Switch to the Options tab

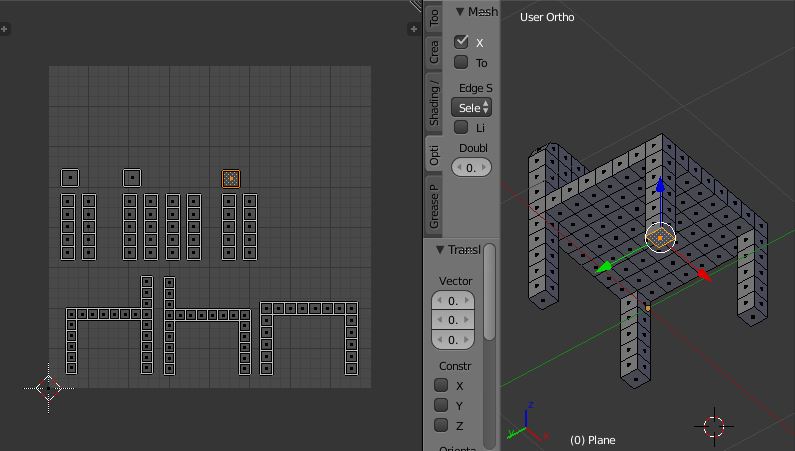click(434, 155)
